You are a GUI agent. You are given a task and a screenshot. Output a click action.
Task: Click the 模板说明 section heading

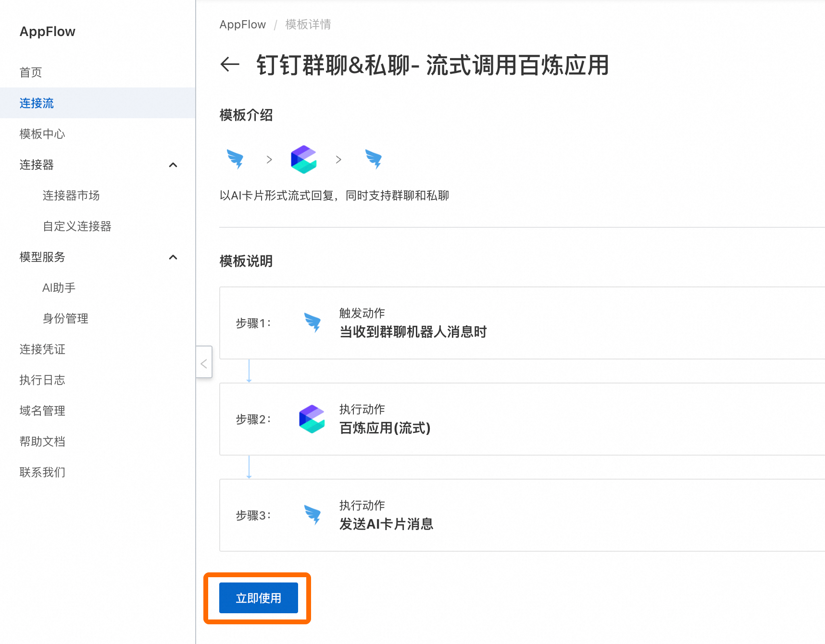[246, 261]
